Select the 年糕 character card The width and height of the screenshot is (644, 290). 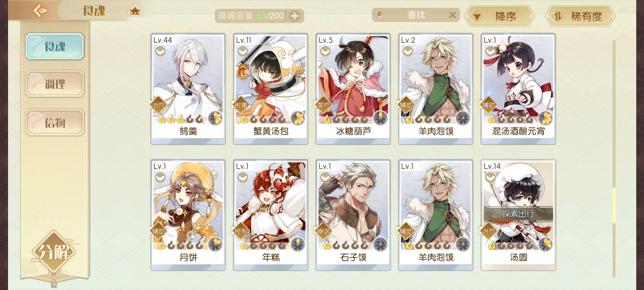(270, 215)
